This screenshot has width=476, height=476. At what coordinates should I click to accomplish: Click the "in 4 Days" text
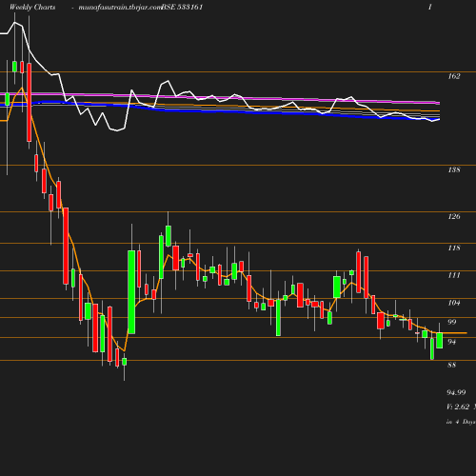coord(461,422)
